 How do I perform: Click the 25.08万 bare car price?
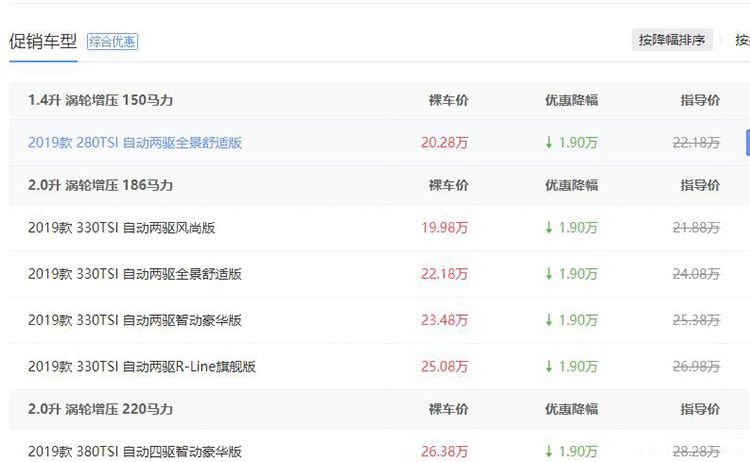coord(444,366)
